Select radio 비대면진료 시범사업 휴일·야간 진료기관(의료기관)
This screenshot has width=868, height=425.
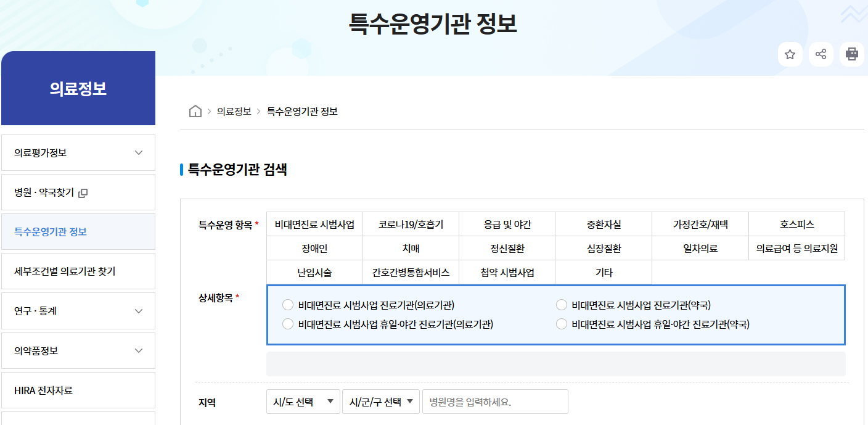tap(288, 324)
